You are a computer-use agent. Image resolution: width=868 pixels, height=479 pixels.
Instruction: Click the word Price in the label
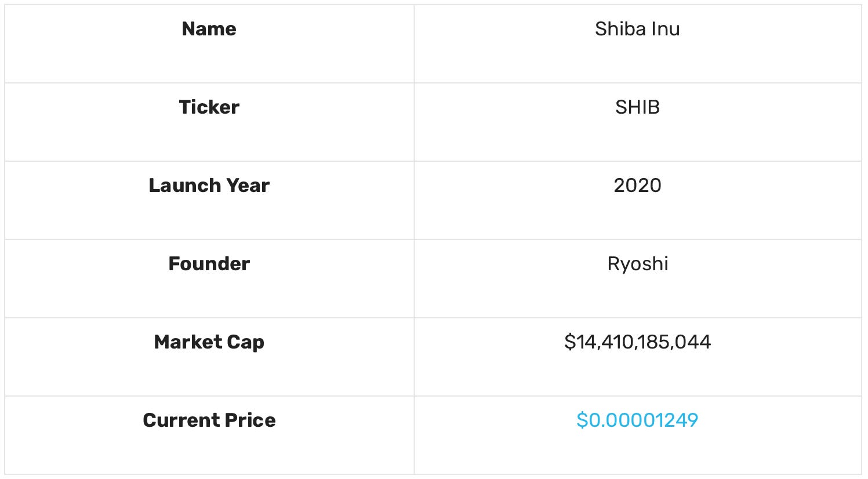pyautogui.click(x=250, y=420)
